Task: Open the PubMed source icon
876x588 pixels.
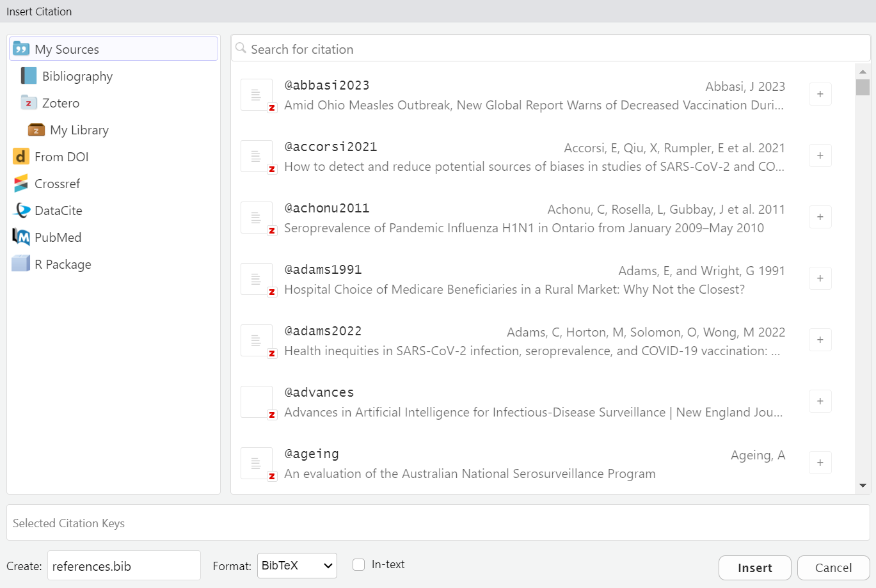Action: 21,237
